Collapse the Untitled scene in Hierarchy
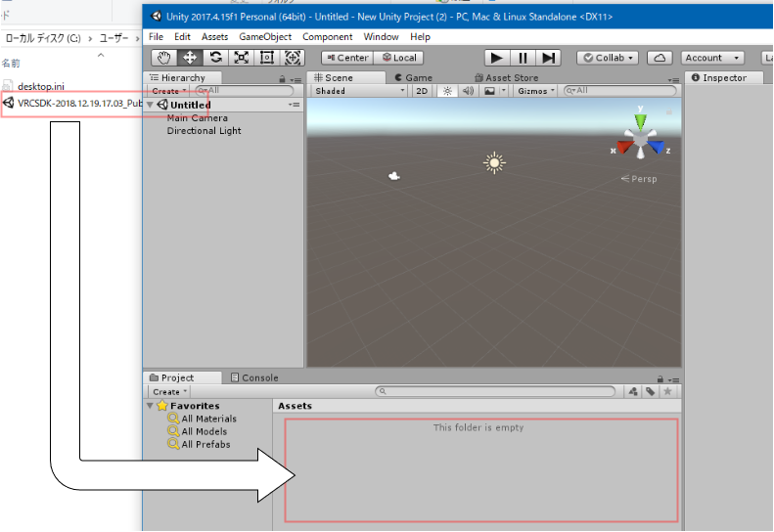774x532 pixels. pos(150,105)
